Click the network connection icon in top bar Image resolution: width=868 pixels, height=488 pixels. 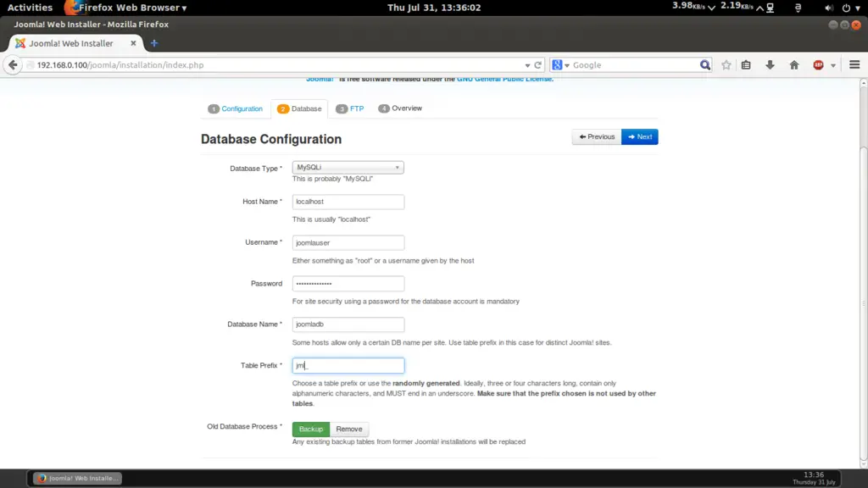click(770, 8)
